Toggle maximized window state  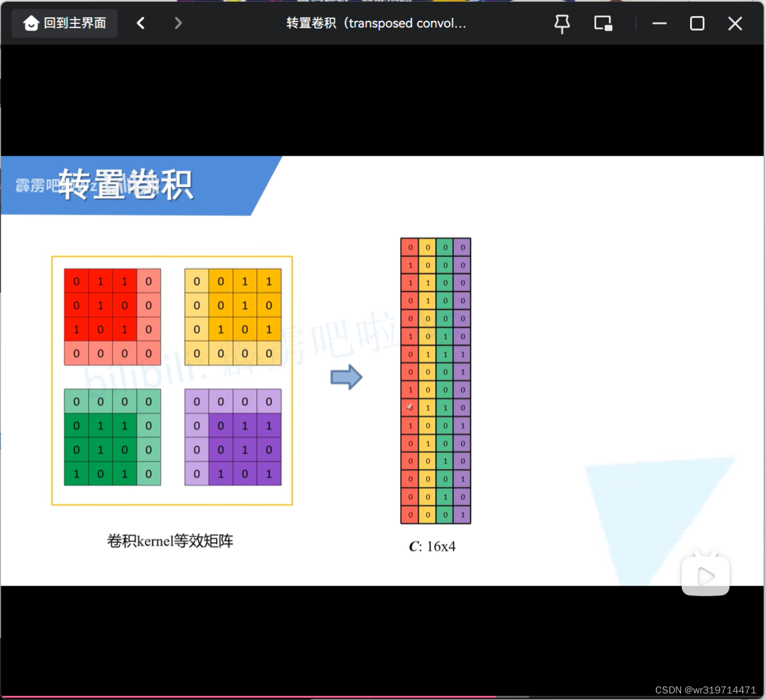[697, 24]
